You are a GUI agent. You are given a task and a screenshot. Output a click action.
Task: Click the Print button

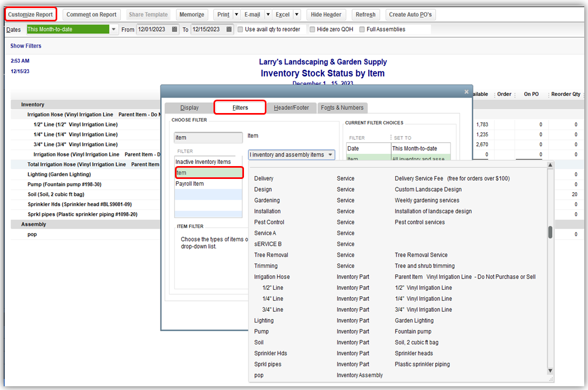pyautogui.click(x=223, y=14)
